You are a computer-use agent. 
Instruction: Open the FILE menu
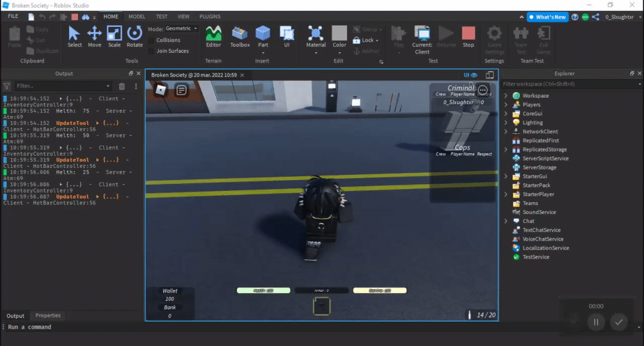(x=13, y=16)
